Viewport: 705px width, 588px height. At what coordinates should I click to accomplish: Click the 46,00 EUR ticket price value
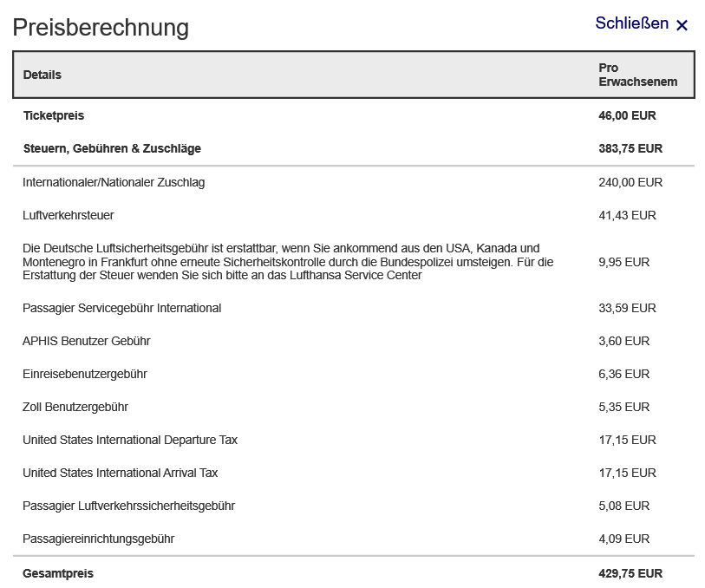(x=627, y=115)
